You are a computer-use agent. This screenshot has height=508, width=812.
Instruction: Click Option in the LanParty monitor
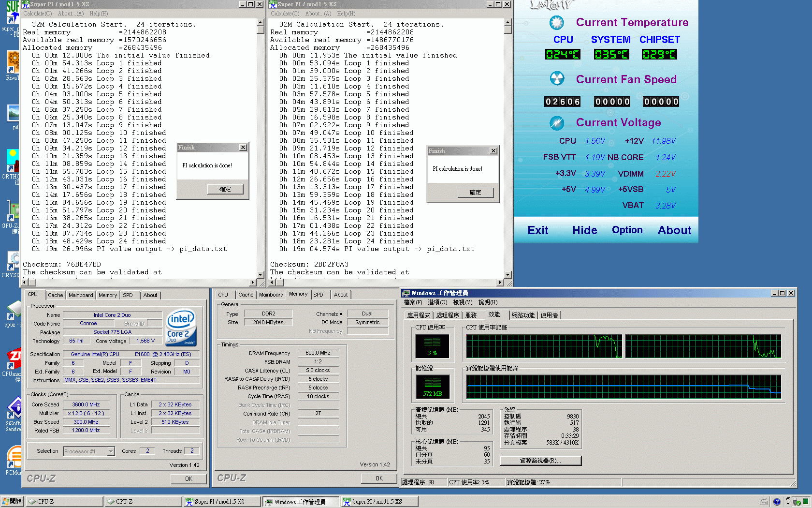coord(627,230)
